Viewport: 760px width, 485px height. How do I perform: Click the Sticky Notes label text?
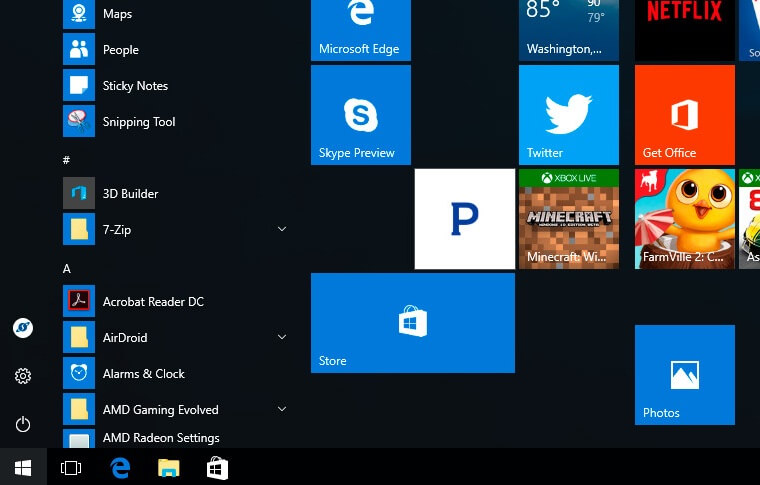tap(135, 86)
